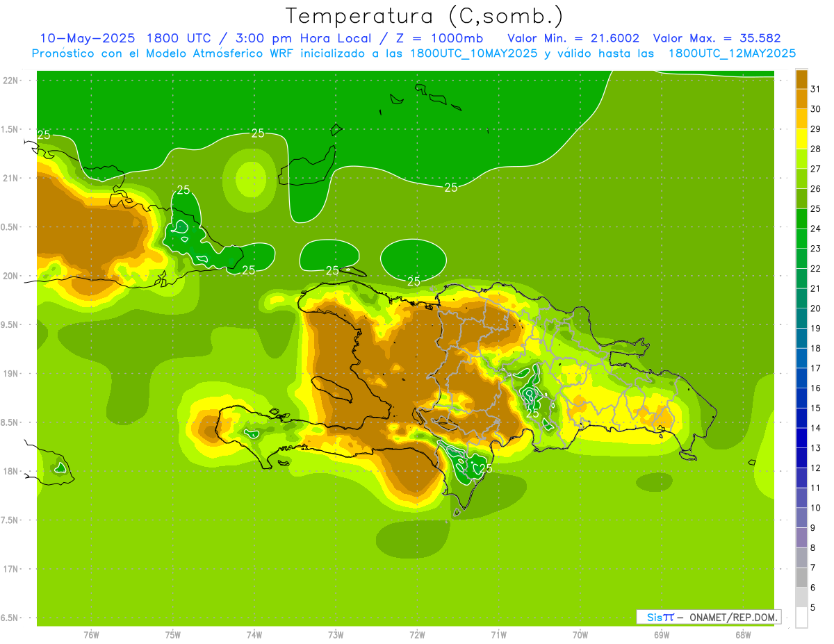This screenshot has width=834, height=644.
Task: Click the '25' label in the color legend
Action: pyautogui.click(x=815, y=208)
